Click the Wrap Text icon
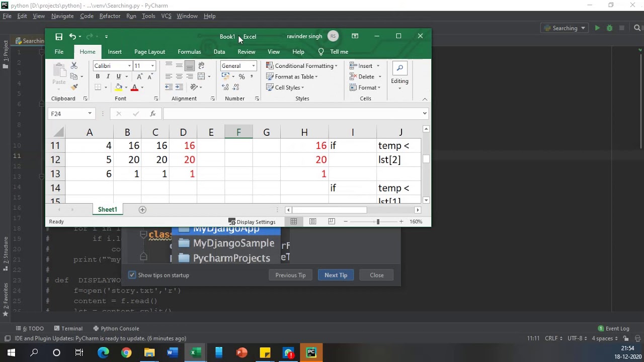This screenshot has height=362, width=644. click(201, 65)
